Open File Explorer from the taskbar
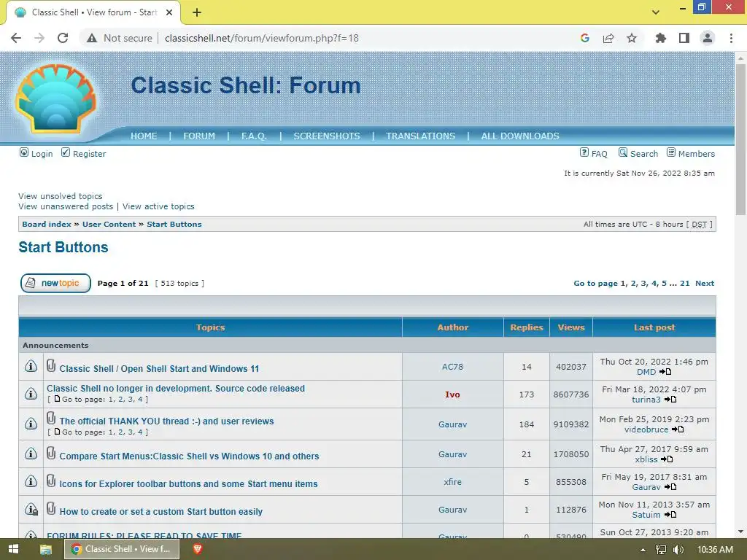The height and width of the screenshot is (560, 747). (x=46, y=549)
